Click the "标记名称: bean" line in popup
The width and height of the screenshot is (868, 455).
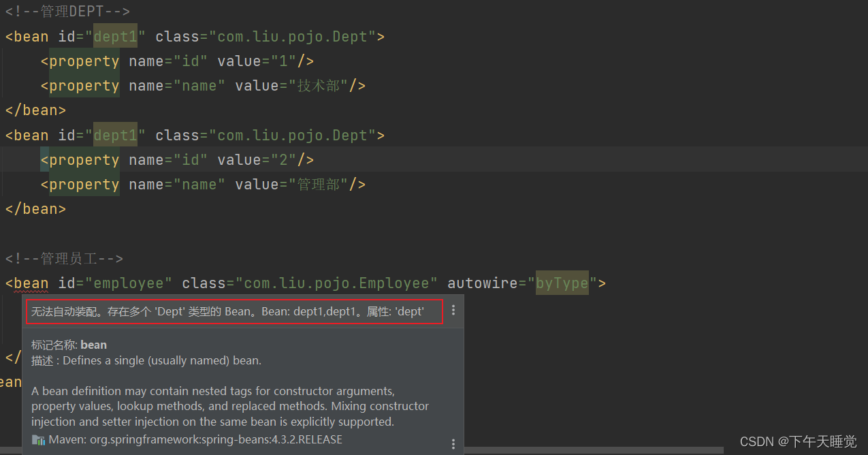click(x=69, y=345)
